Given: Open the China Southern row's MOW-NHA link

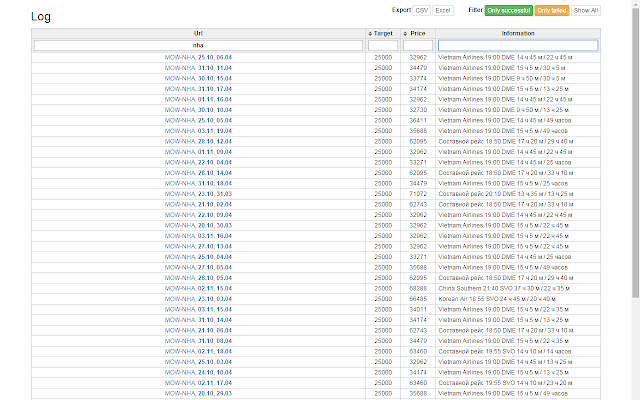Looking at the screenshot, I should click(x=197, y=287).
